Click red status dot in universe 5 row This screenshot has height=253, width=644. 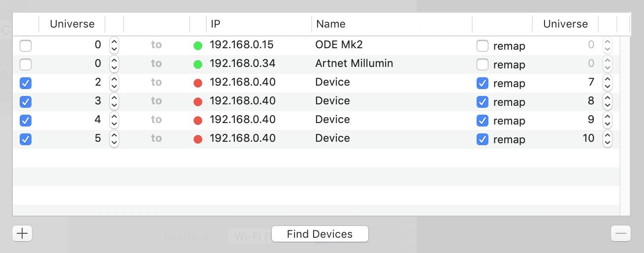point(198,139)
